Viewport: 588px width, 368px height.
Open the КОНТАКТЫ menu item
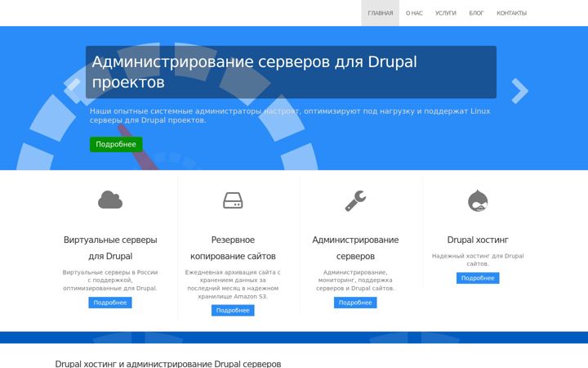[x=511, y=13]
